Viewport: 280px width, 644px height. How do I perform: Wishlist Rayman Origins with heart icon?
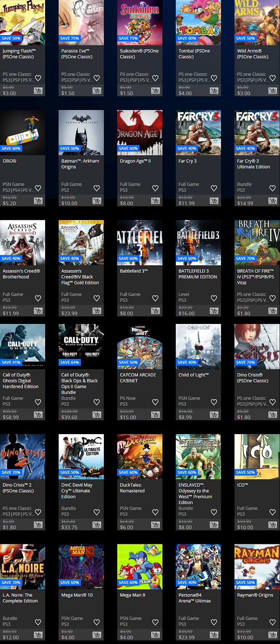coord(273,622)
